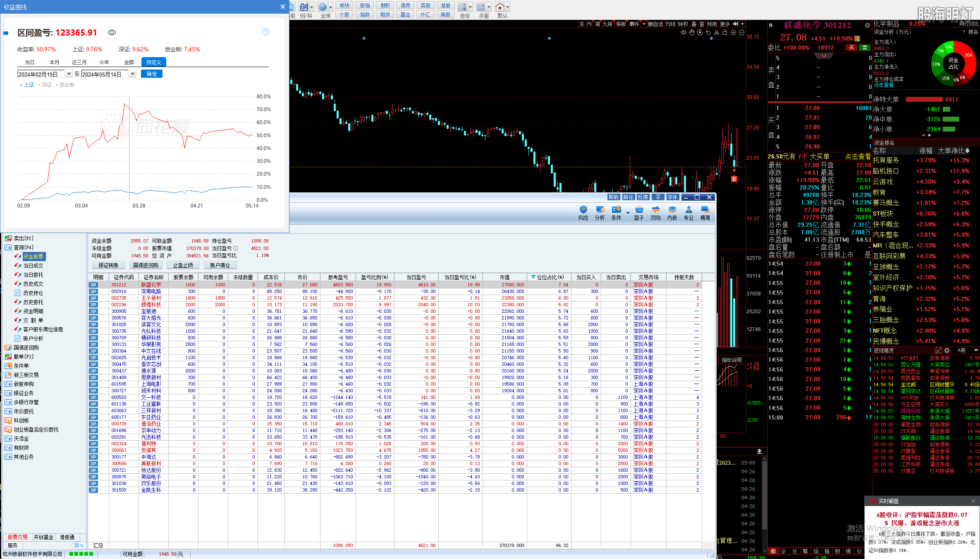Click the 创/科 board icon
Viewport: 980px width, 559px height.
[x=304, y=7]
